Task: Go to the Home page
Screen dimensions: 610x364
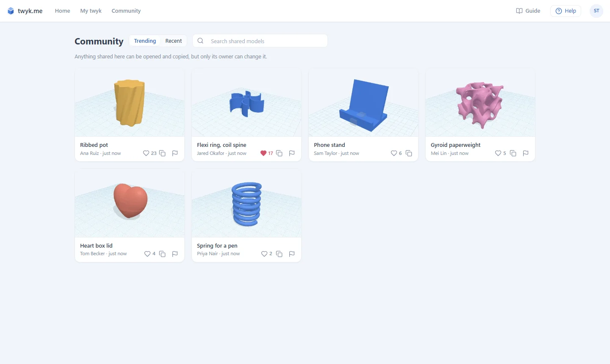Action: (62, 11)
